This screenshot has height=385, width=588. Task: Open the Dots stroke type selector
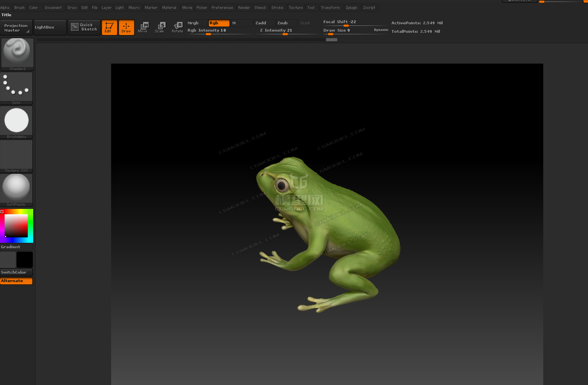click(17, 88)
